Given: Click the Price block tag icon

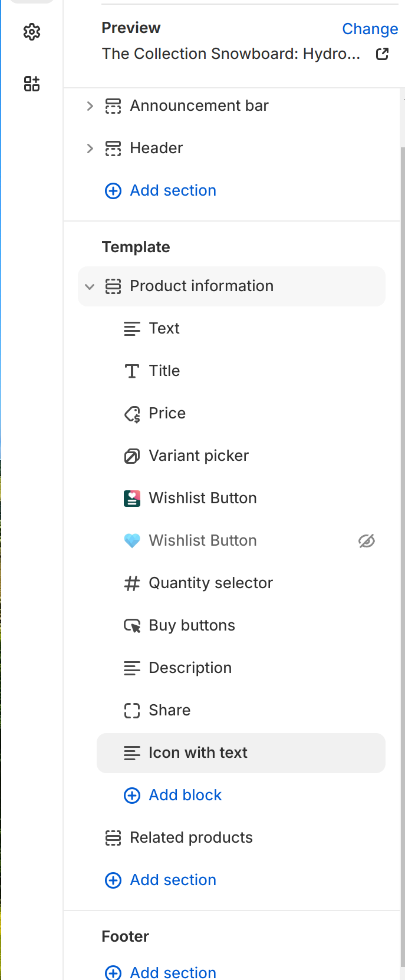Looking at the screenshot, I should coord(132,414).
